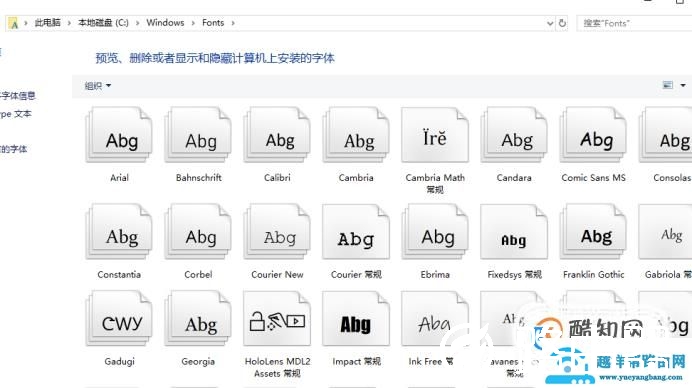Change the view layout icon

[668, 85]
